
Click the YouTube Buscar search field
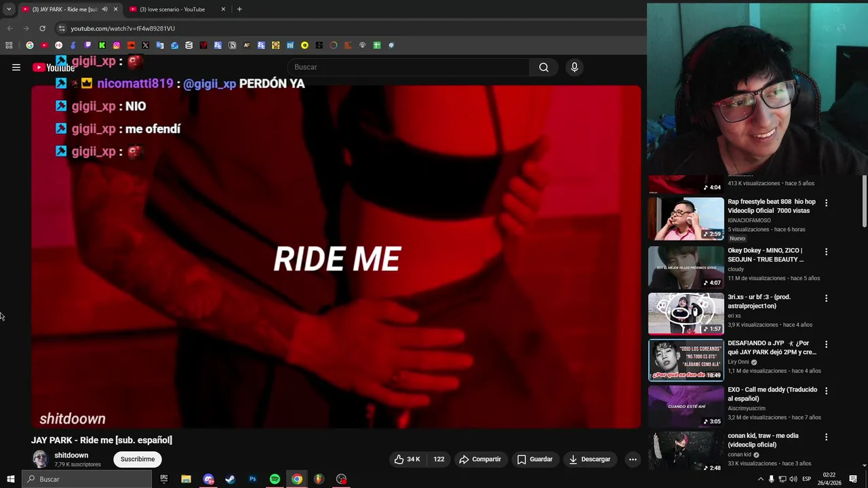pos(410,67)
